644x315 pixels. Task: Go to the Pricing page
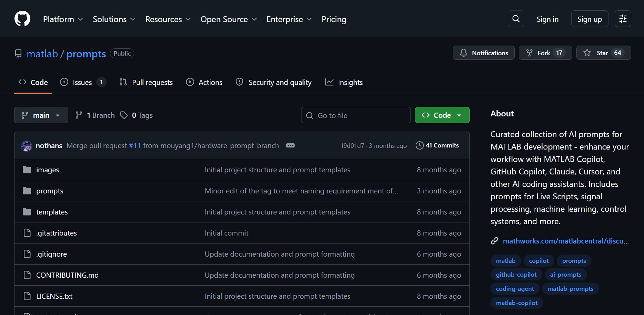tap(334, 19)
